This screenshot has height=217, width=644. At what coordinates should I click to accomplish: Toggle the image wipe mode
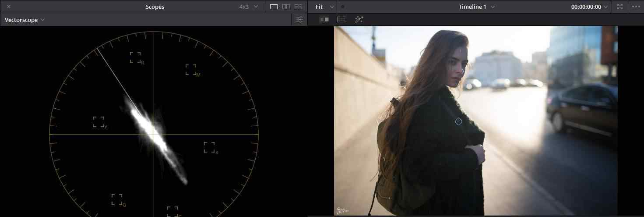(x=324, y=20)
